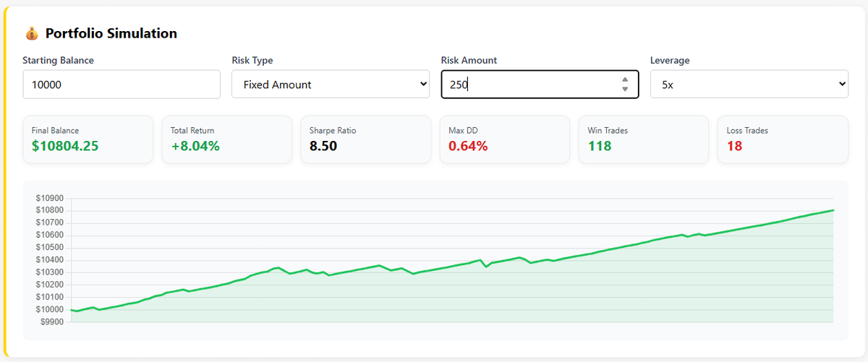Screen dimensions: 868x362
Task: Click the Final Balance card label
Action: (x=55, y=130)
